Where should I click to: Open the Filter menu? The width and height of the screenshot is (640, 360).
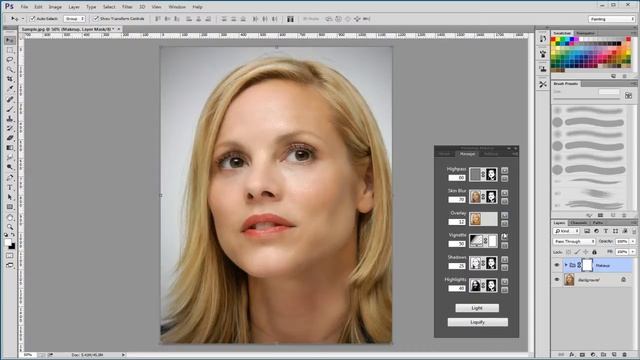[x=127, y=7]
